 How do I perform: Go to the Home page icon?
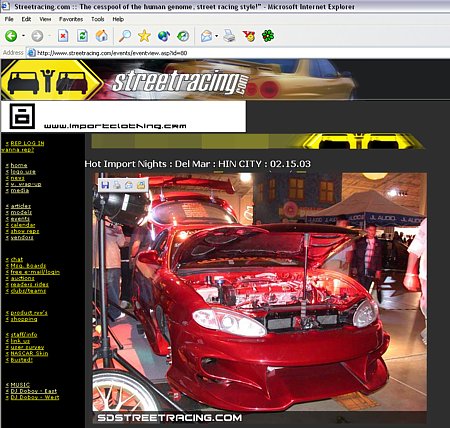(x=102, y=36)
